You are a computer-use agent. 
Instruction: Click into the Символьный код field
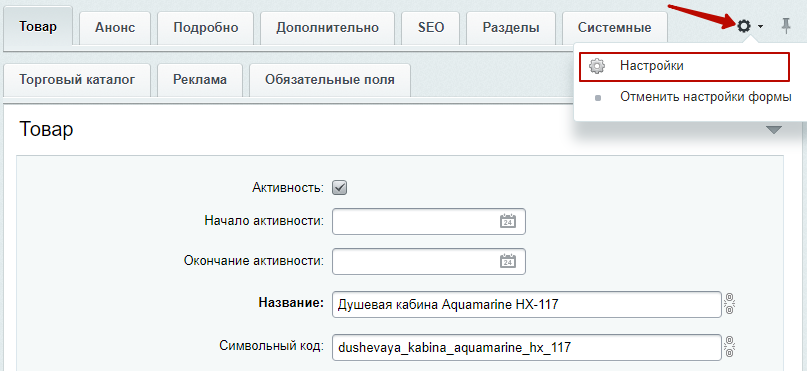[527, 348]
